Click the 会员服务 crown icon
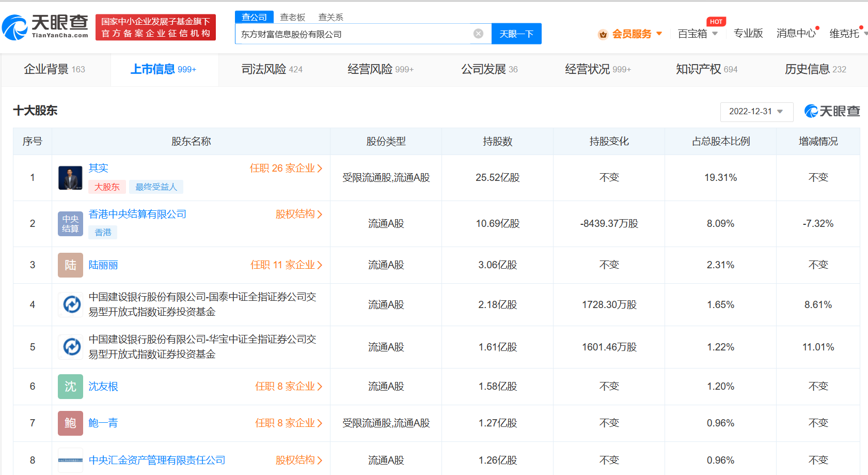 (x=603, y=34)
